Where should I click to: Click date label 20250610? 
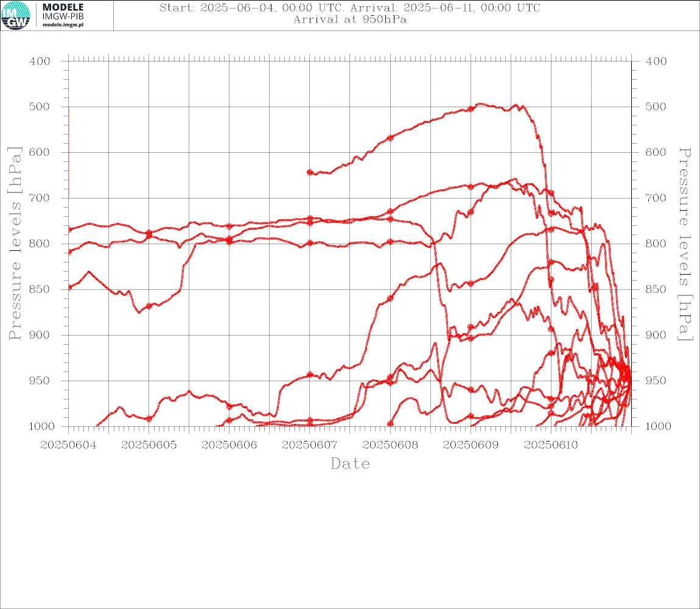551,445
